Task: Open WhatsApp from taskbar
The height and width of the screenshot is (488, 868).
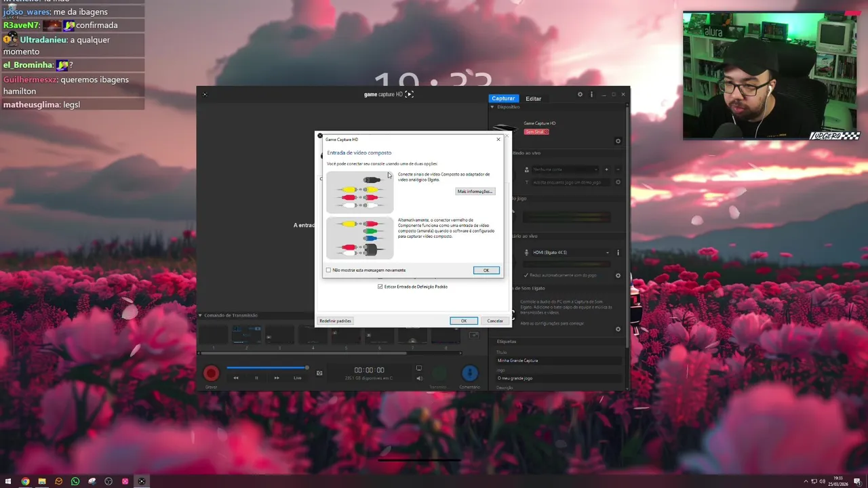Action: (x=75, y=481)
